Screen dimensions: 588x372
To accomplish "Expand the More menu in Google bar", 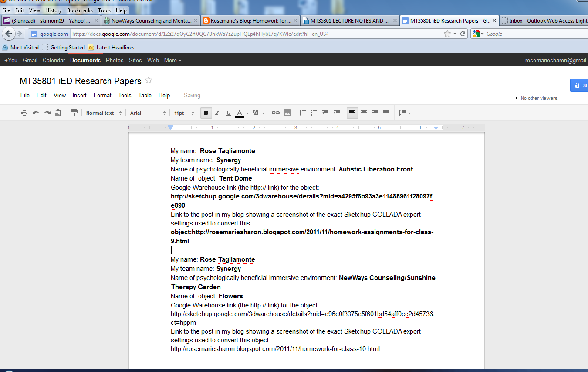I will point(172,60).
